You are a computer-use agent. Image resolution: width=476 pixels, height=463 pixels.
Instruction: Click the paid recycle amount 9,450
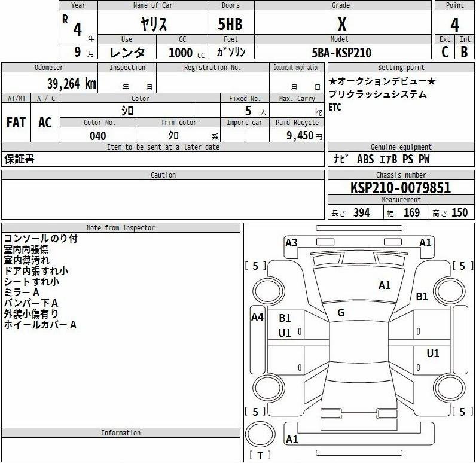point(299,136)
